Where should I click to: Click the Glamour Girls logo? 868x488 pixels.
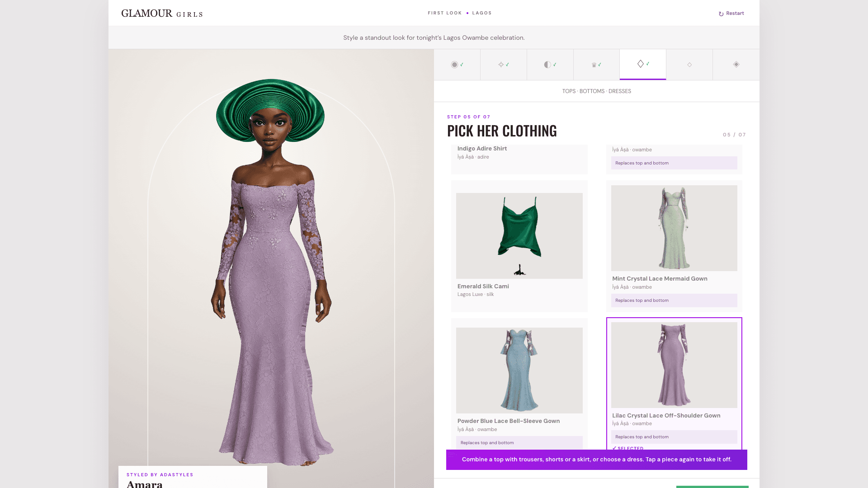pos(162,14)
